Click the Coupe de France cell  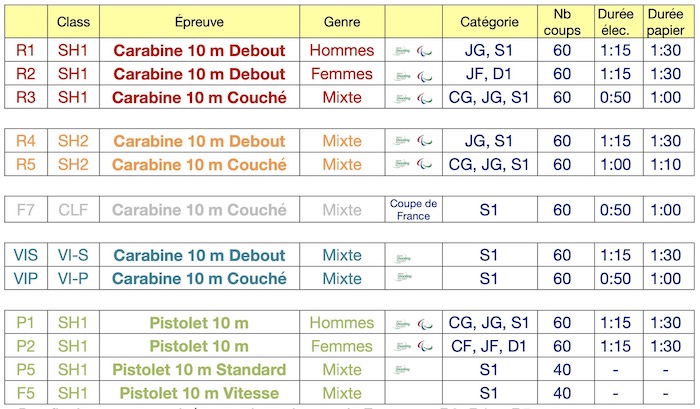click(x=413, y=209)
